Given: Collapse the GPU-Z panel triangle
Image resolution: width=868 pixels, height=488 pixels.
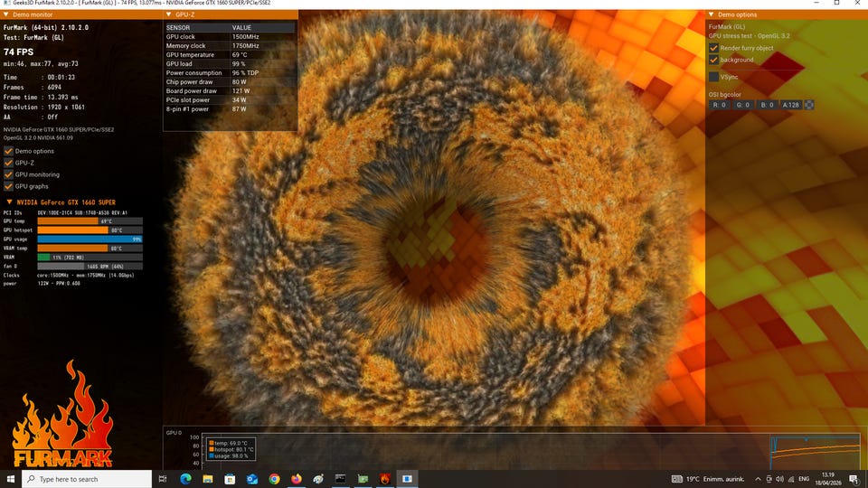Looking at the screenshot, I should pyautogui.click(x=168, y=15).
